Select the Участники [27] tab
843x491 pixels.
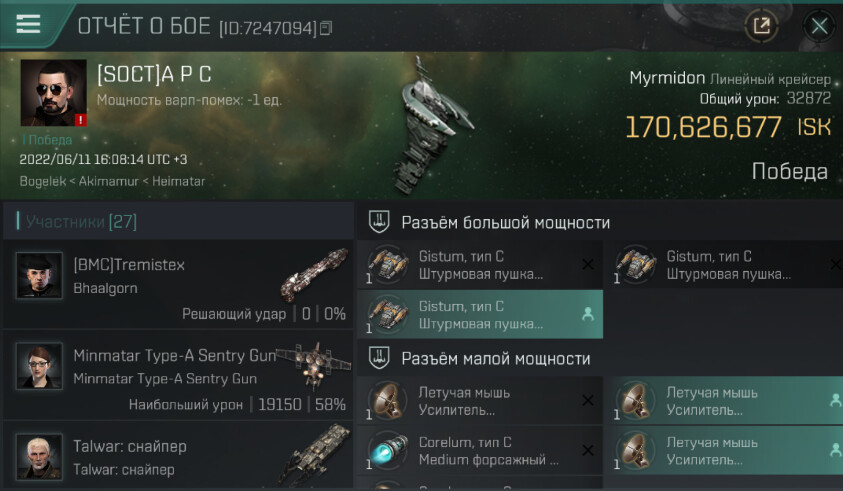click(81, 221)
